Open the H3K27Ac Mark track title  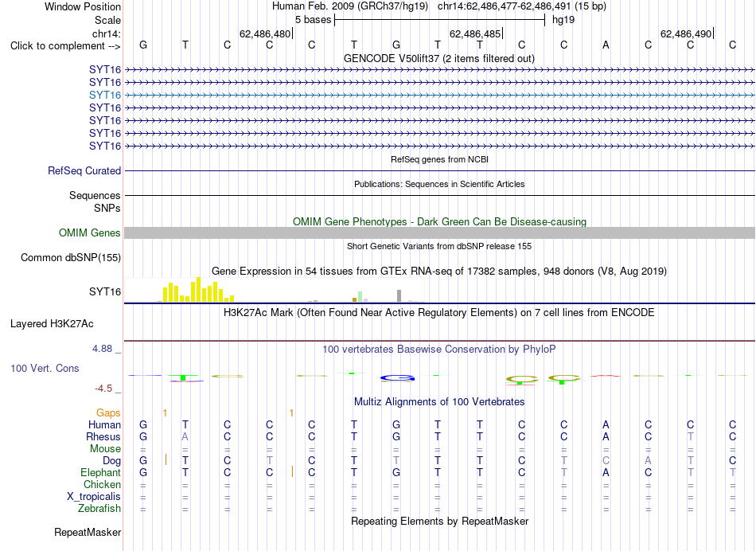tap(439, 313)
